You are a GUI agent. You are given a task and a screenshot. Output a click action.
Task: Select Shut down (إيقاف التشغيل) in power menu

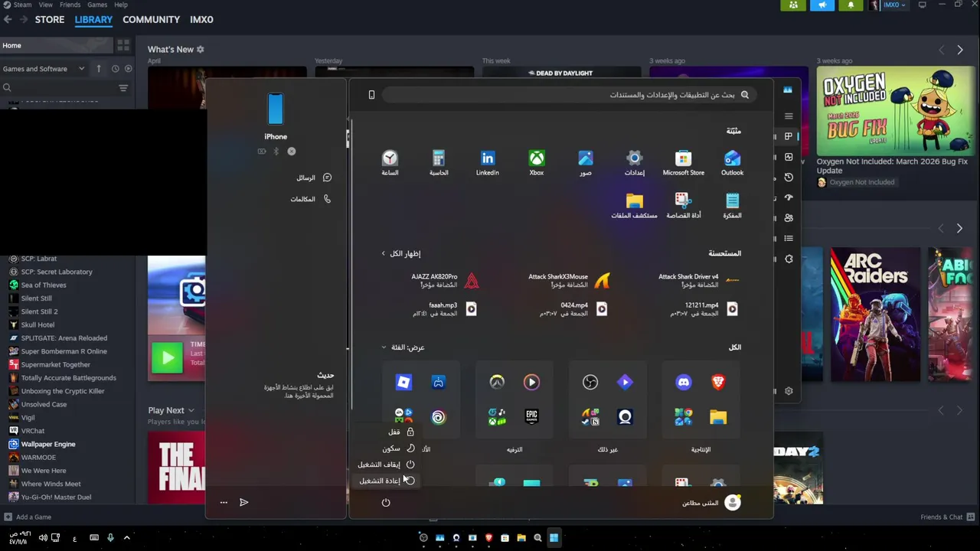tap(386, 465)
